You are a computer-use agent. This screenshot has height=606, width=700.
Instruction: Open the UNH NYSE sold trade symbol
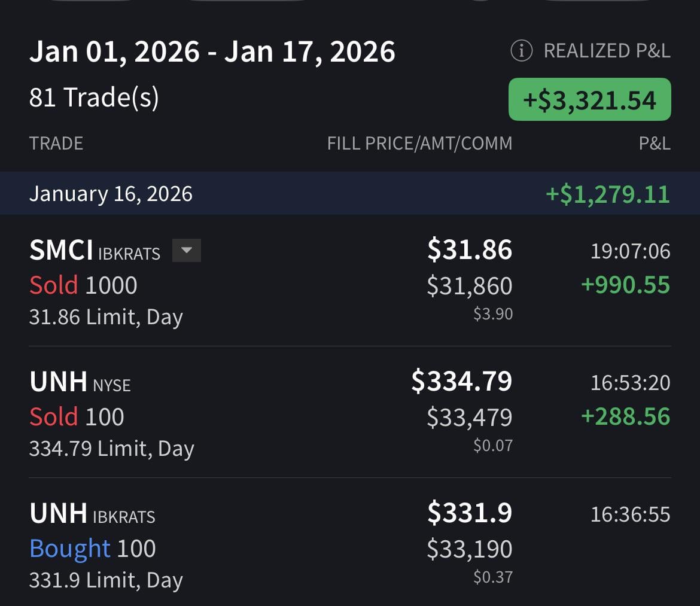(58, 382)
